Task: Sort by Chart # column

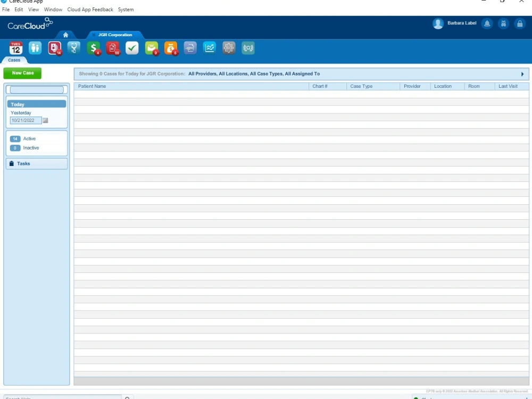Action: (327, 86)
